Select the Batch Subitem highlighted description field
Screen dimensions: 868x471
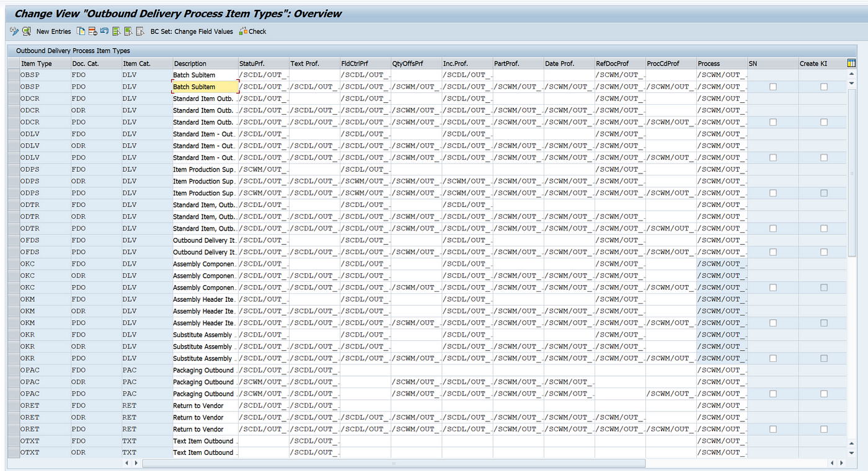coord(205,87)
